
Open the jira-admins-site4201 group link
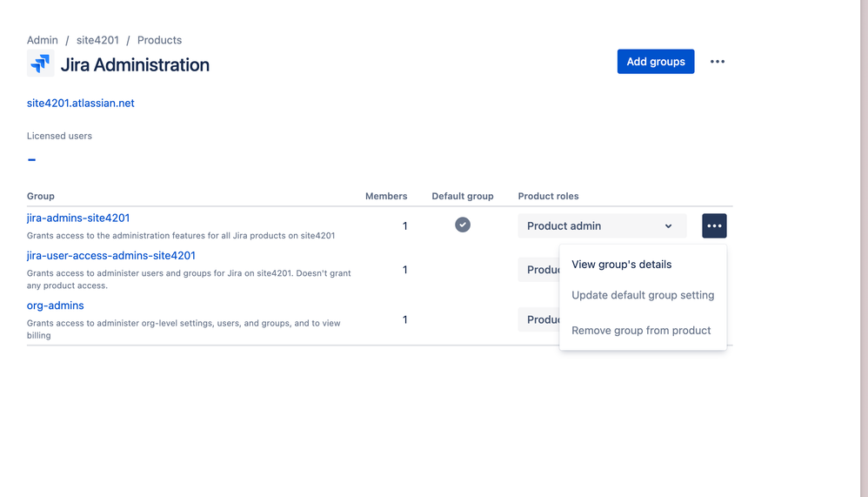coord(78,218)
